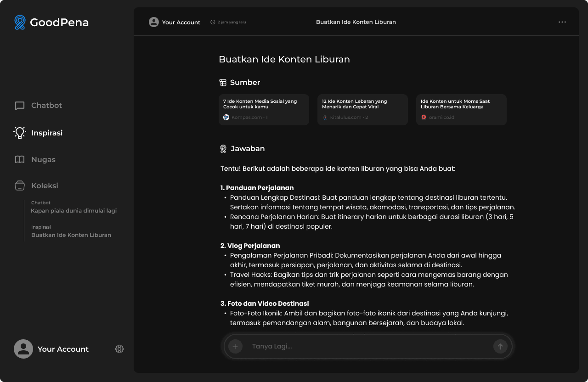Open the Kompas.com source card
Viewport: 588px width, 382px height.
coord(264,110)
